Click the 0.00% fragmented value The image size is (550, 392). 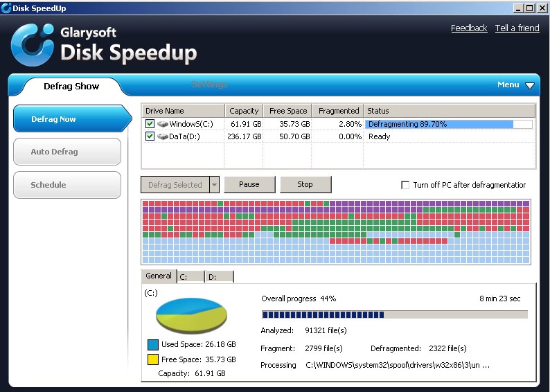click(x=350, y=136)
